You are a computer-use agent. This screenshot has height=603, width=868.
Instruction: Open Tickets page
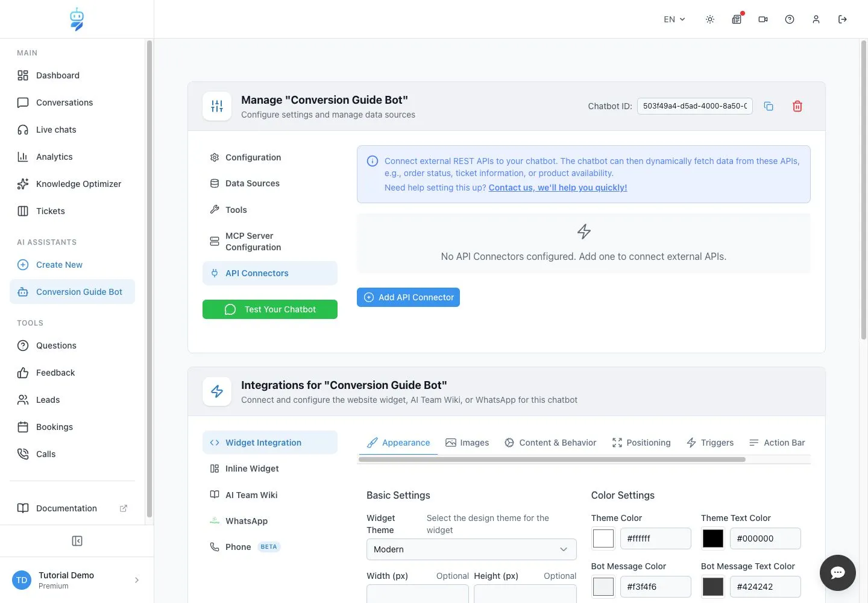pyautogui.click(x=72, y=211)
